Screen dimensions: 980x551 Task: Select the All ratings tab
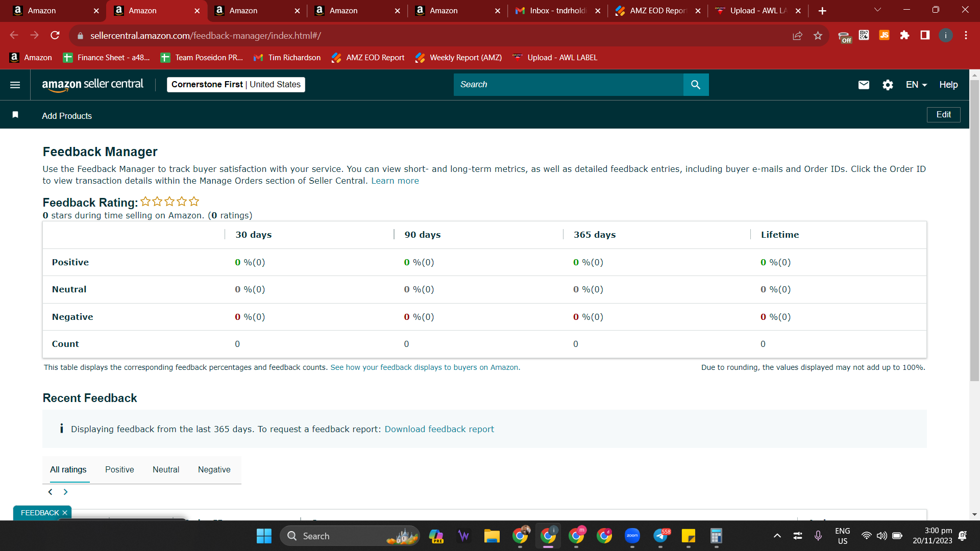(68, 469)
